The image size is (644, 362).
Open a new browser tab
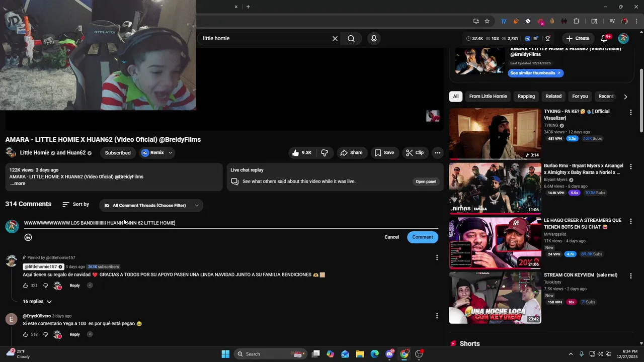(x=248, y=7)
